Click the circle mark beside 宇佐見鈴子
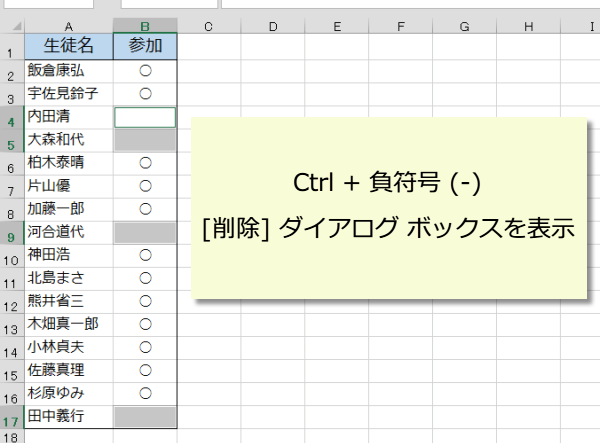This screenshot has width=600, height=443. click(x=145, y=94)
